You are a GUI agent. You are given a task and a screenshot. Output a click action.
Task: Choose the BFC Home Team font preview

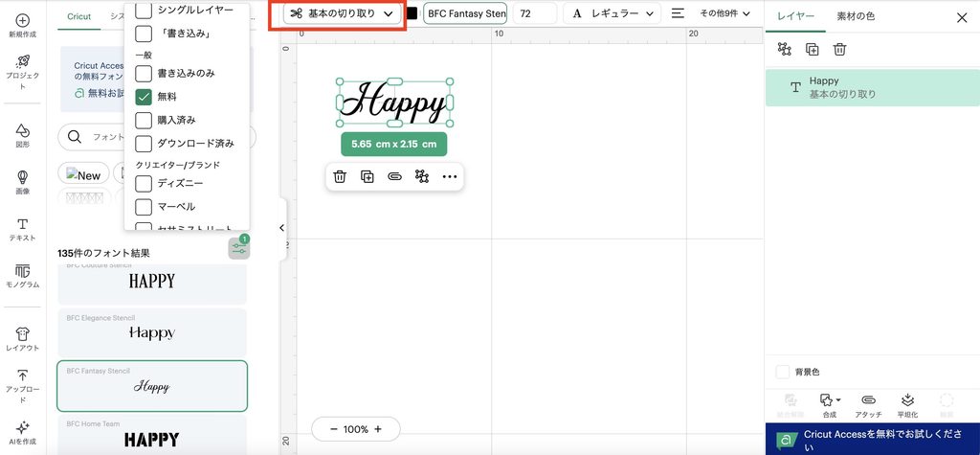point(152,434)
